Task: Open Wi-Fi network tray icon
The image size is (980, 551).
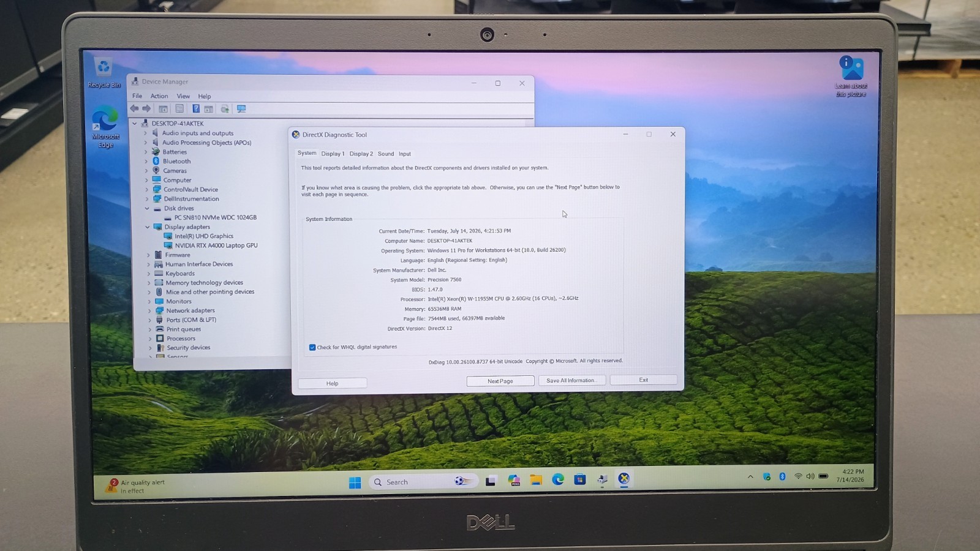Action: 798,476
